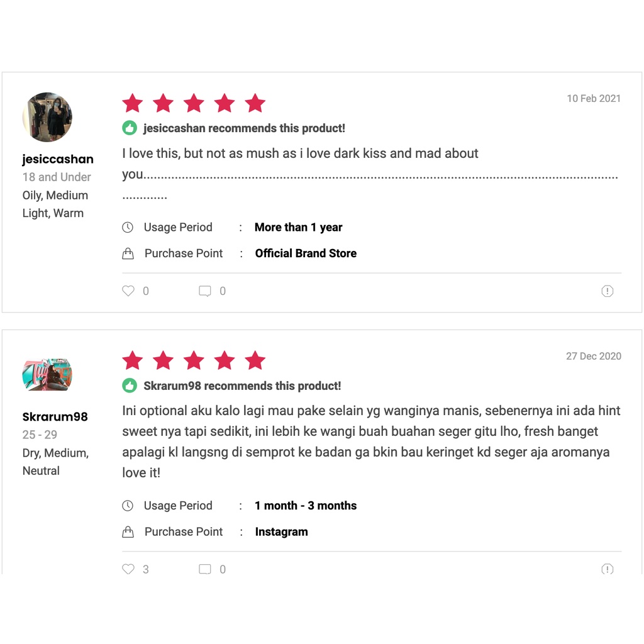
Task: Visit the Skrarum98 username link
Action: [x=55, y=416]
